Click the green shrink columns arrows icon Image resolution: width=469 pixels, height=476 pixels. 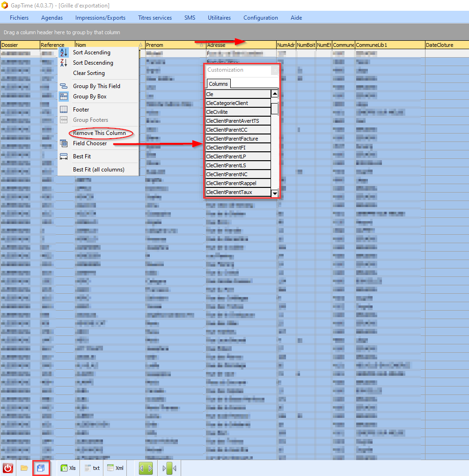(x=169, y=468)
